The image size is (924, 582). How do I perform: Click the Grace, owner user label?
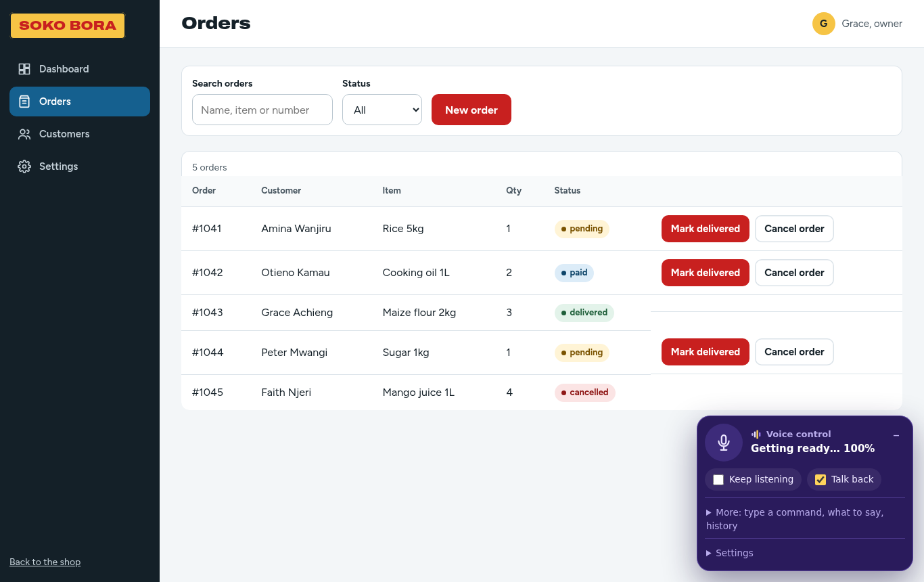click(x=872, y=24)
